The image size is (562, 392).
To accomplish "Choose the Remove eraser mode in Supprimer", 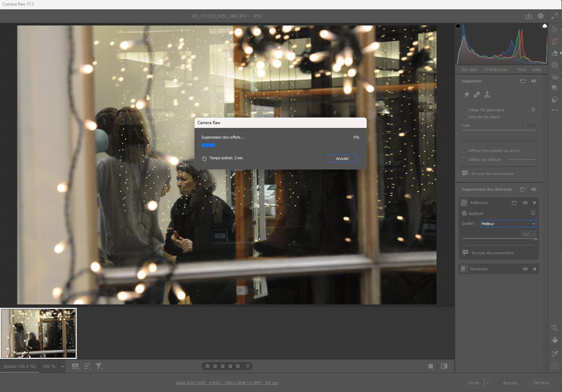I will pyautogui.click(x=466, y=95).
